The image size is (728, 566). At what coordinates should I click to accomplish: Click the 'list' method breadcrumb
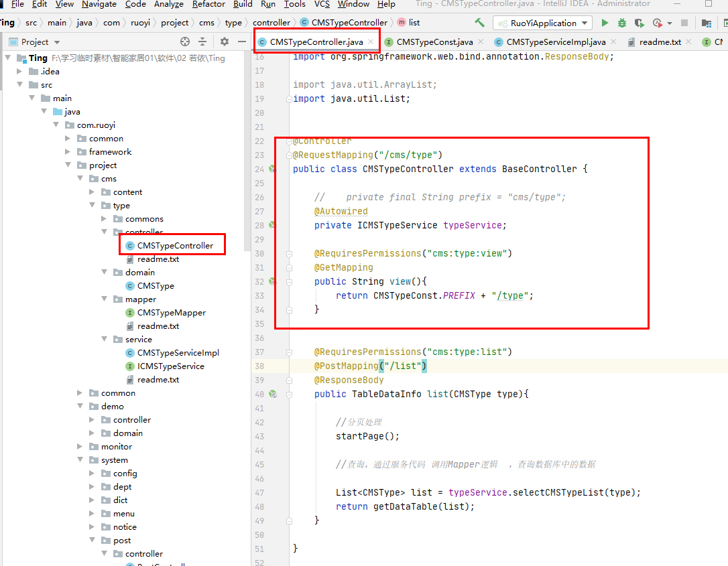coord(409,23)
